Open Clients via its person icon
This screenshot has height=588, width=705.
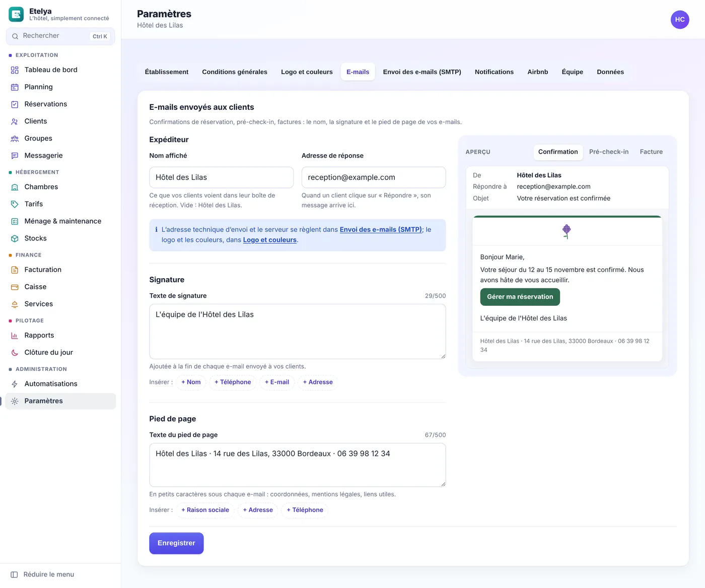click(15, 121)
